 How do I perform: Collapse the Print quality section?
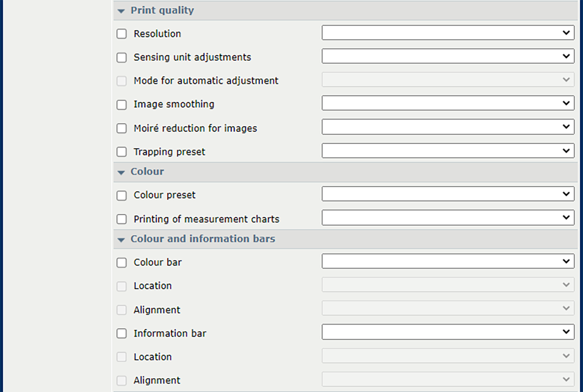121,11
